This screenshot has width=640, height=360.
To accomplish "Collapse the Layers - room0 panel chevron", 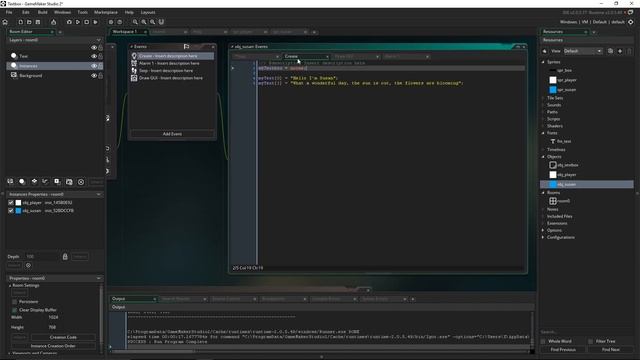I will 98,40.
